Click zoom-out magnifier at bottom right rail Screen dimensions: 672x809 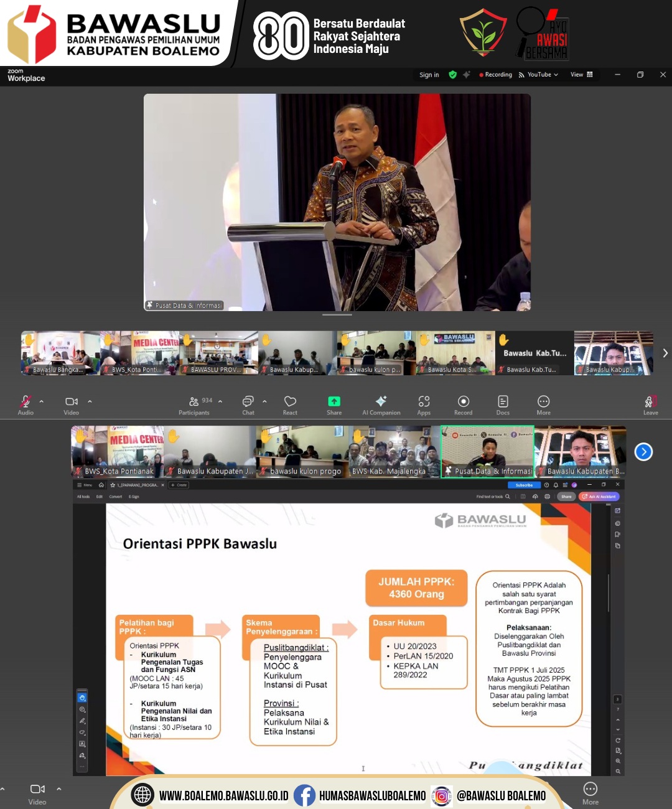(x=618, y=771)
